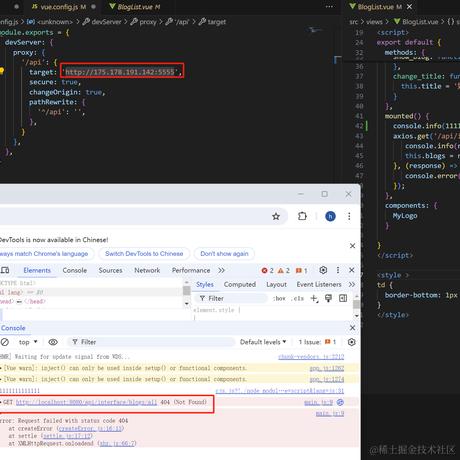Click Switch DevTools to Chinese button

[144, 254]
